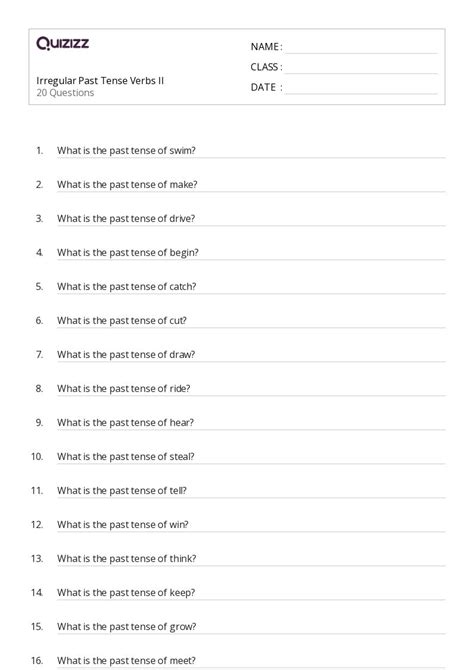Select the title Irregular Past Tense Verbs II
The image size is (474, 670).
click(x=100, y=81)
